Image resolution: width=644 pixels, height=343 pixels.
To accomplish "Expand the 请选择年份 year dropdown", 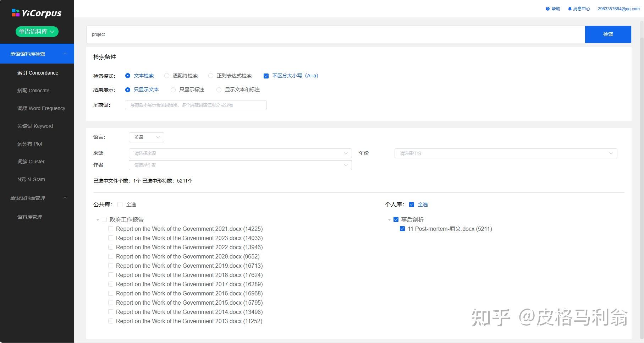I will (506, 153).
